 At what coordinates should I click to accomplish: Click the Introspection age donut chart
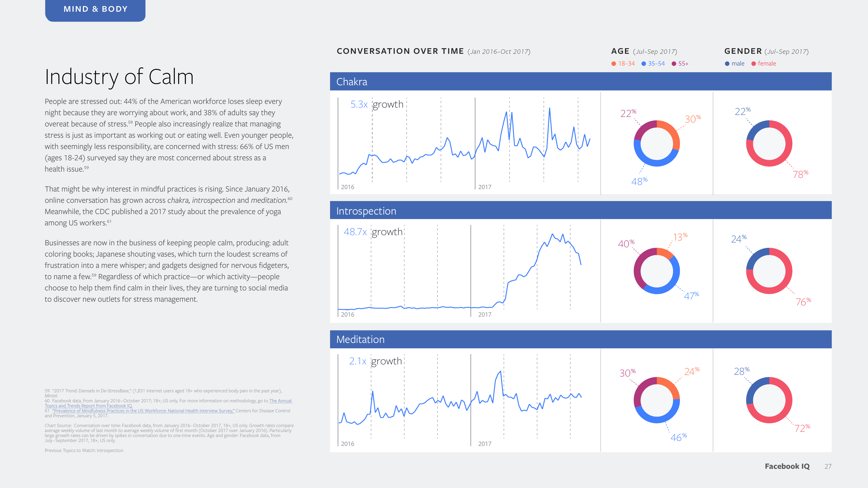tap(656, 271)
